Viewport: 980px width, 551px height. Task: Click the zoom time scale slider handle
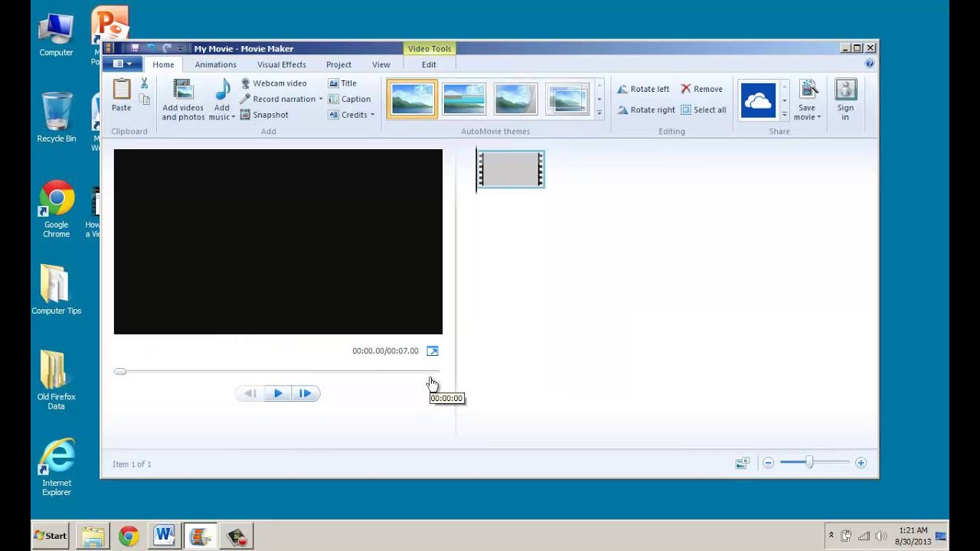(x=808, y=462)
